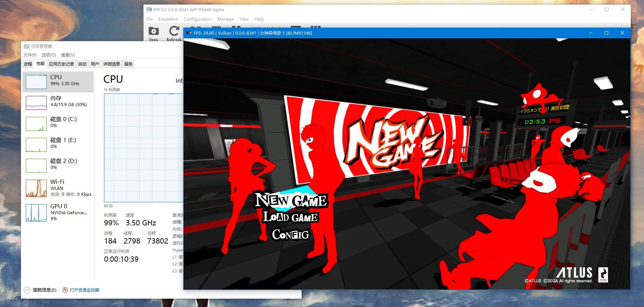
Task: Click the game window title bar icon
Action: click(x=189, y=33)
